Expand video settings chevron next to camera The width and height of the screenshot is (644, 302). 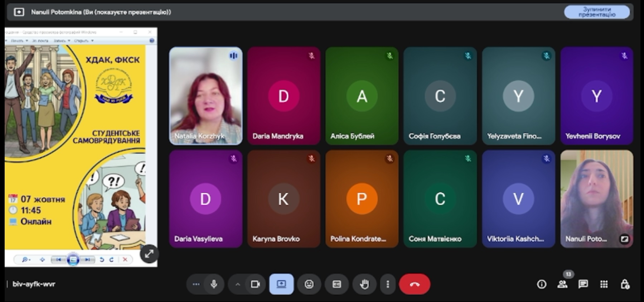(x=238, y=284)
